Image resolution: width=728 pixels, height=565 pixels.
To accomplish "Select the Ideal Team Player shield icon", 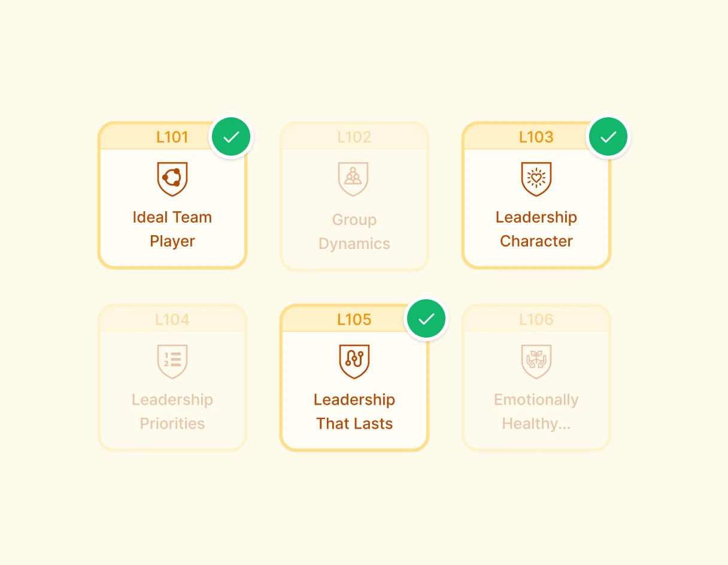I will coord(172,178).
